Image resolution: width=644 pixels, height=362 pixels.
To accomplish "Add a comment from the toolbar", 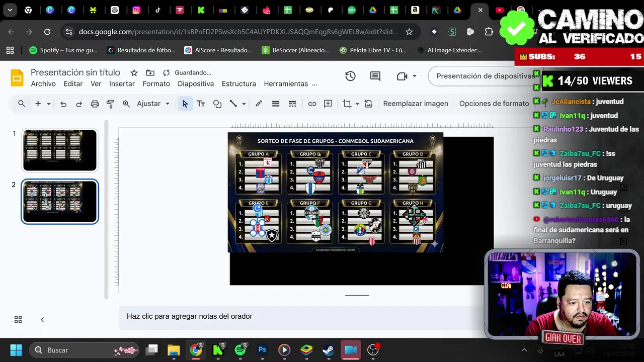I will point(328,104).
